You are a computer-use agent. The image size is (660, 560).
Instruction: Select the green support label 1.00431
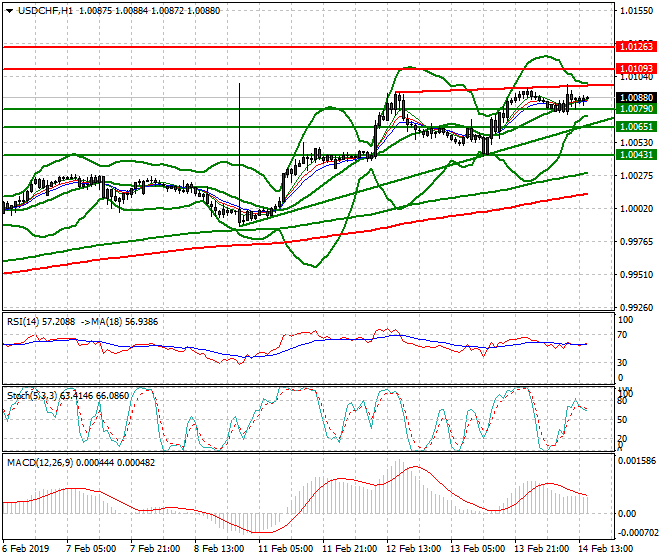click(636, 155)
